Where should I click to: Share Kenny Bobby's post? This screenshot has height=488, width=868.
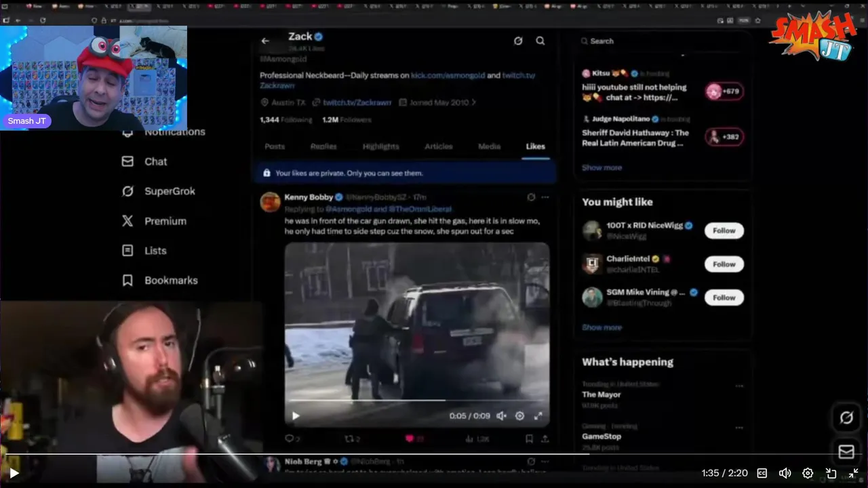pyautogui.click(x=545, y=439)
